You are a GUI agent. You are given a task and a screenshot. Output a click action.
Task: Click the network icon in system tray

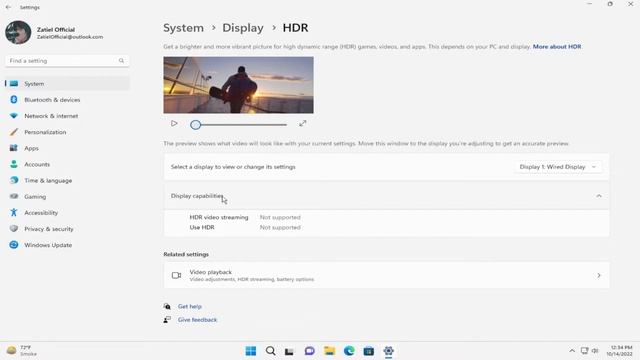pyautogui.click(x=584, y=351)
